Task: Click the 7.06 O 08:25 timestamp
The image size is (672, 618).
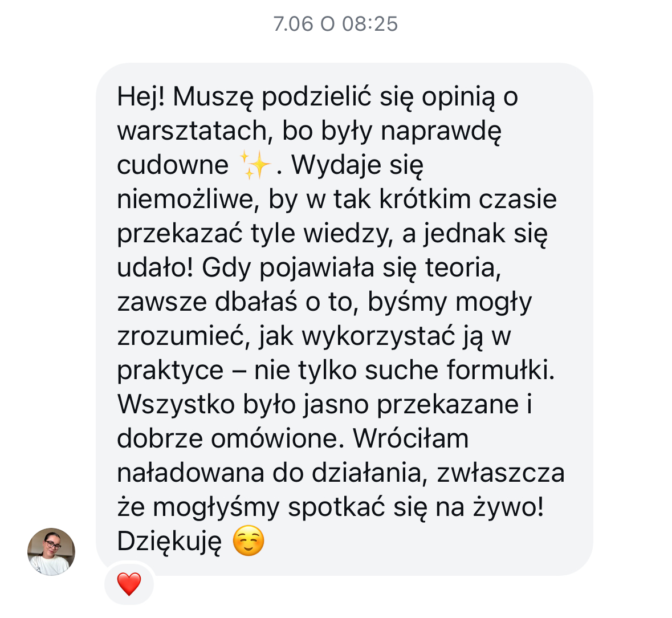Action: tap(336, 24)
